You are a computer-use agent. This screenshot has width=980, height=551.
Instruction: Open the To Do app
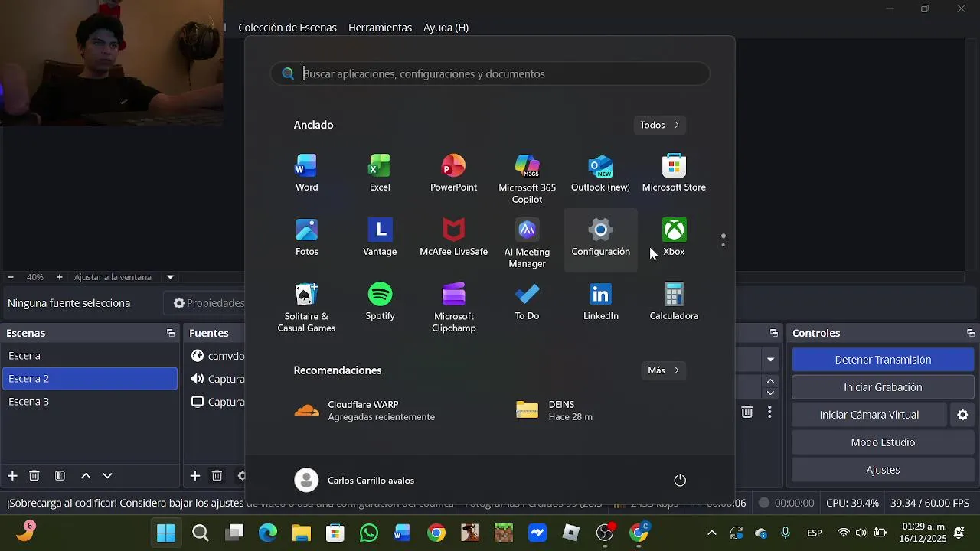tap(527, 302)
